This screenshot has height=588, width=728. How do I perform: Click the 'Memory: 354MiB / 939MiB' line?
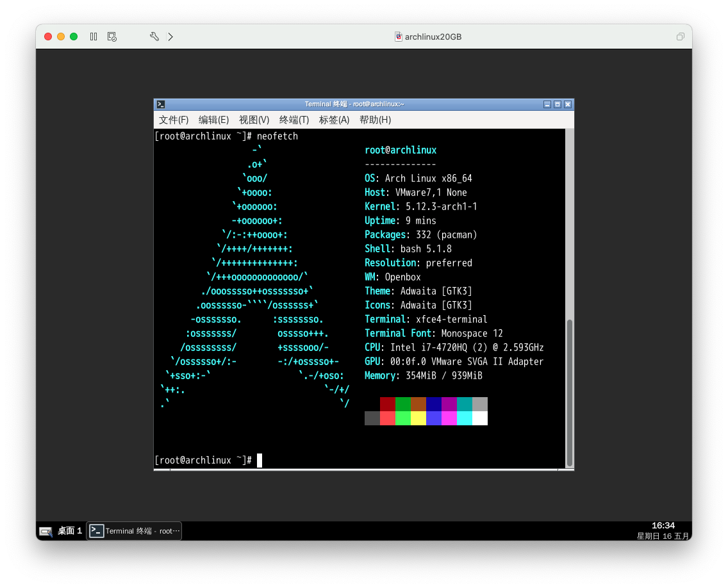[424, 376]
